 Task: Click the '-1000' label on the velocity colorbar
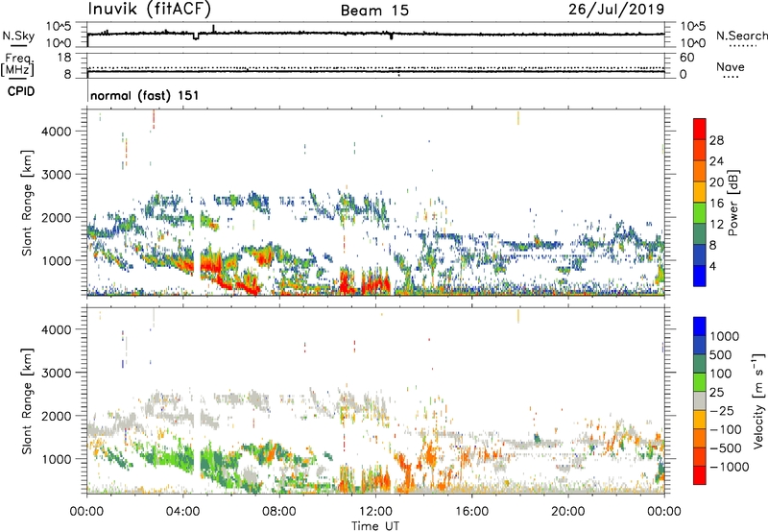click(729, 467)
